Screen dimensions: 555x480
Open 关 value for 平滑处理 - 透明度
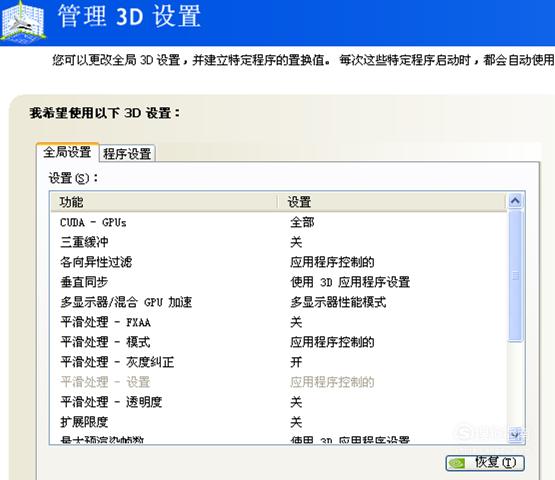[x=296, y=402]
